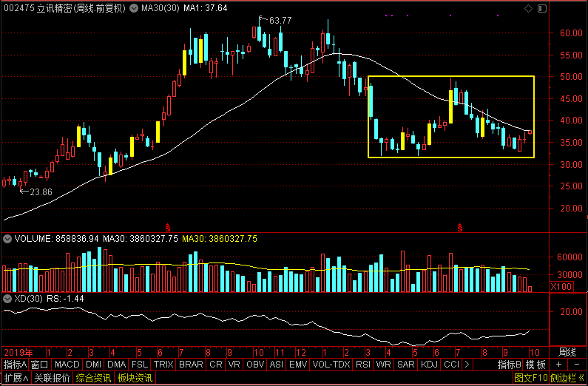
Task: Switch to OBV indicator
Action: click(255, 365)
